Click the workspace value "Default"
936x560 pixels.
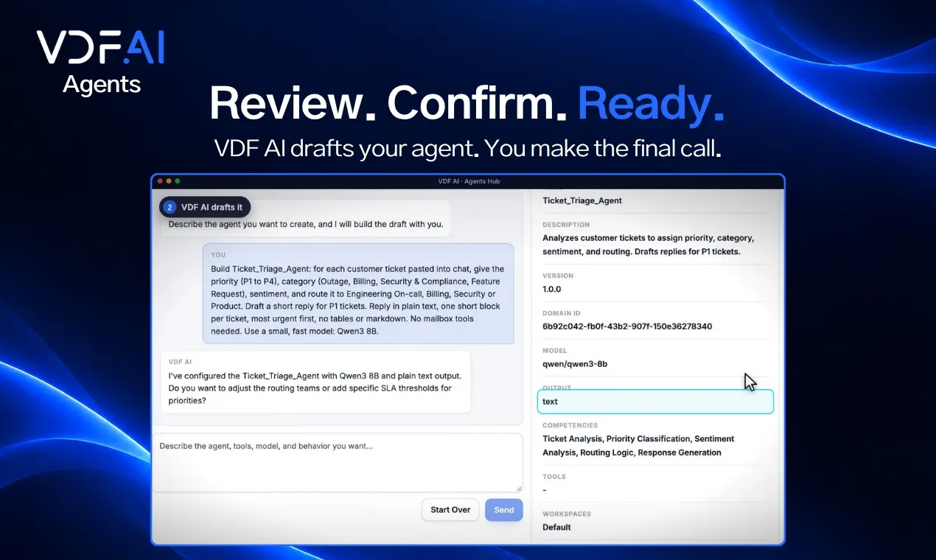pos(556,527)
